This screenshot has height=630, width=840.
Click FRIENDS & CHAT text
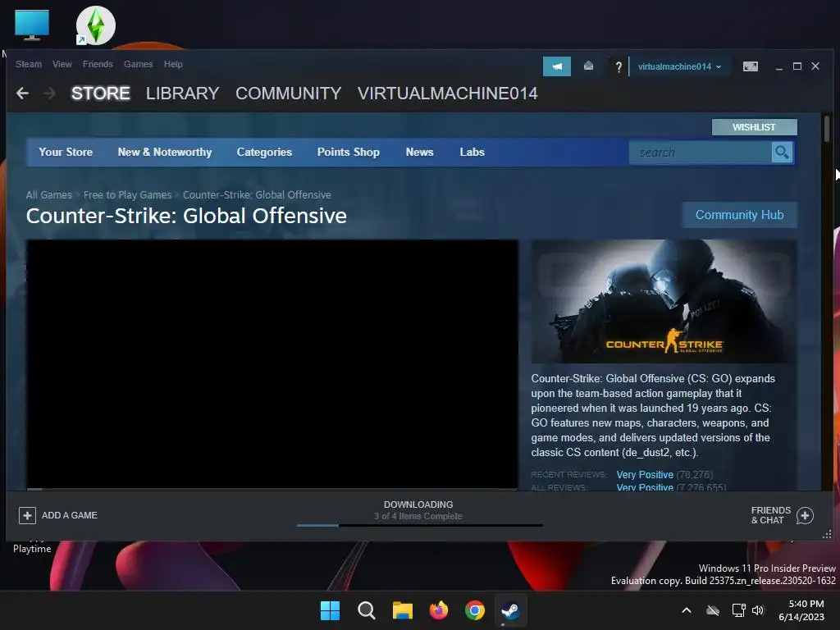(770, 515)
